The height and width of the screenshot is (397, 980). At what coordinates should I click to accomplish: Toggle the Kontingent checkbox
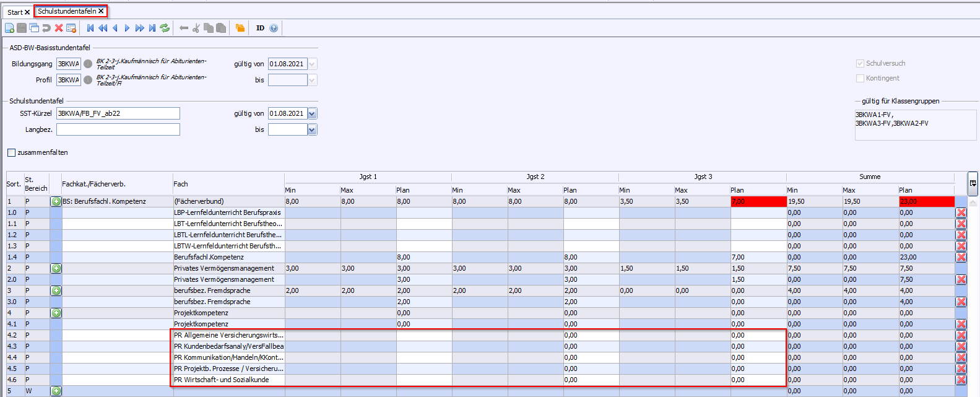point(860,78)
